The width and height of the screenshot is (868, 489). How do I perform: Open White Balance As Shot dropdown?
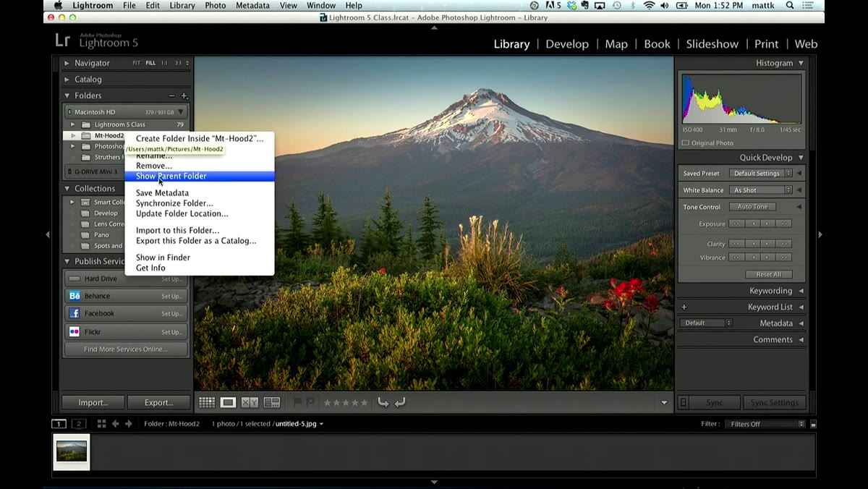(759, 190)
